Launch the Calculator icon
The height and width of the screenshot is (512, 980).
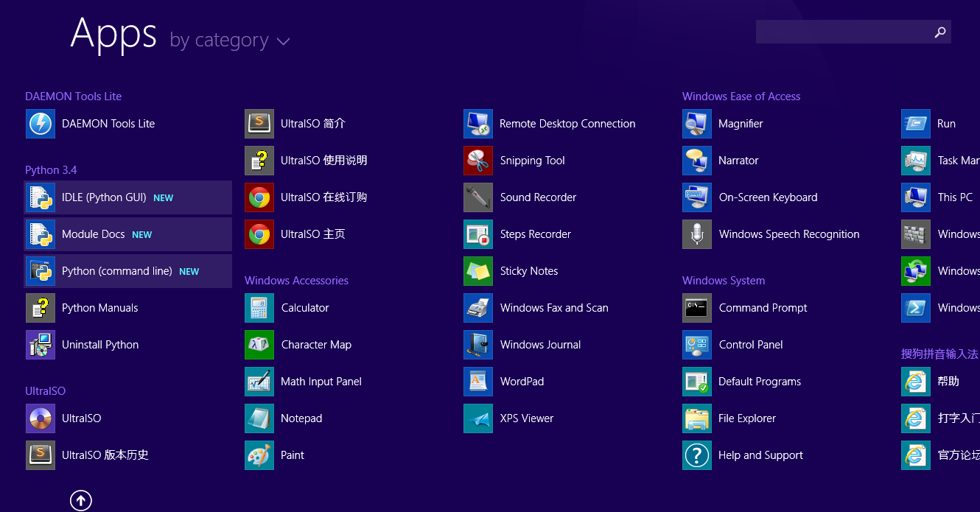coord(259,308)
